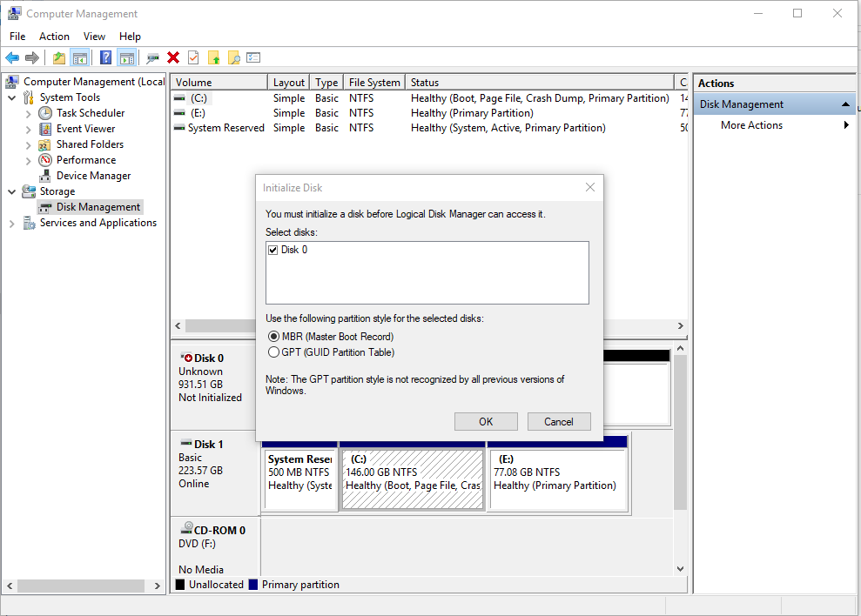Click the checkmark page properties icon
This screenshot has height=616, width=861.
coord(193,57)
